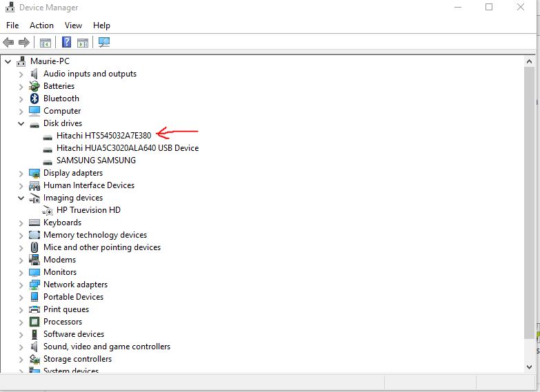Click the Hitachi HTS545032A7E380 drive icon
540x392 pixels.
(48, 137)
